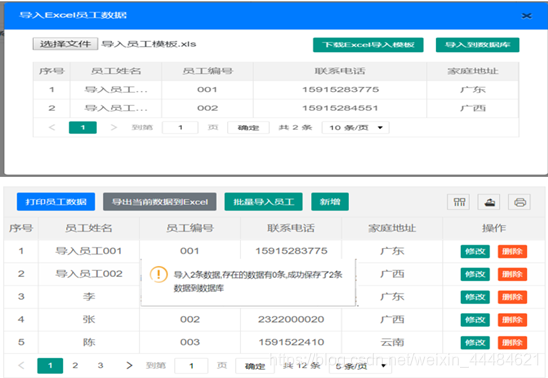Click 家庭地址 header in main table
The image size is (548, 378).
(x=392, y=228)
